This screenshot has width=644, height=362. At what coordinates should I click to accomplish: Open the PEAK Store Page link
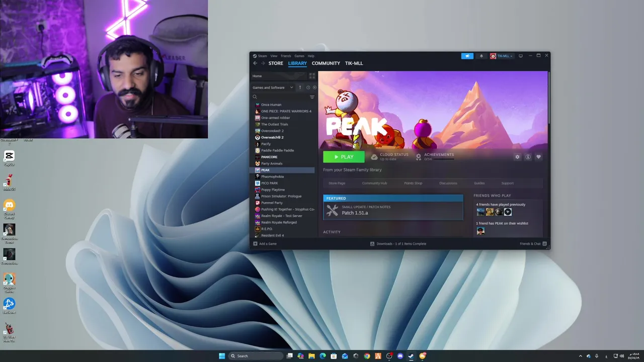337,183
